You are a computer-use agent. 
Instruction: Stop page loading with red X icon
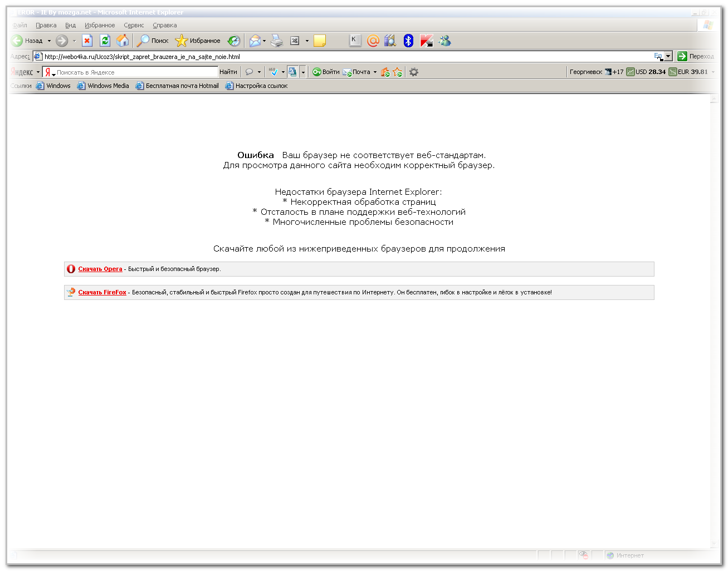(87, 41)
